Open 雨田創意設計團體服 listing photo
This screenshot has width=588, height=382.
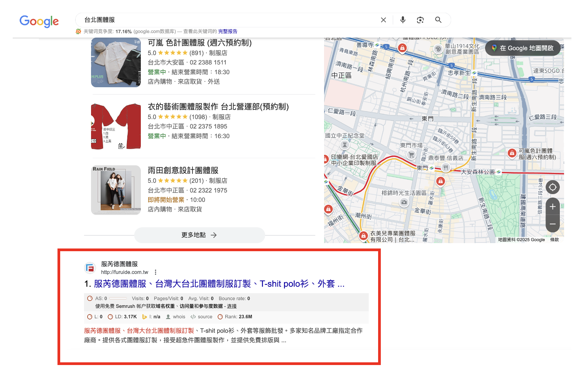116,190
